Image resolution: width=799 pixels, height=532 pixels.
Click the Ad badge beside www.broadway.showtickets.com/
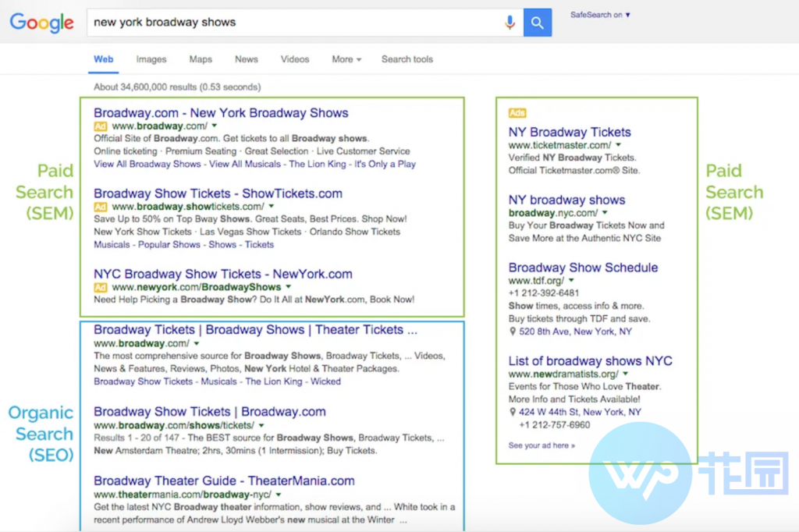point(101,207)
